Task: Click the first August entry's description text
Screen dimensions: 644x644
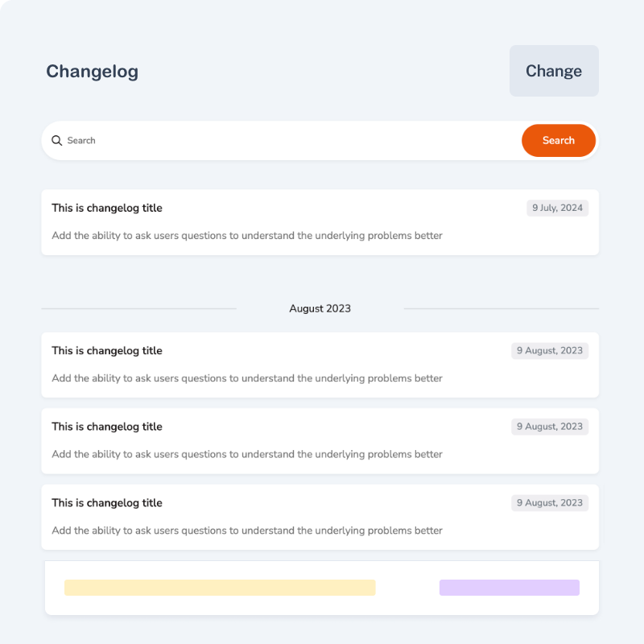Action: pyautogui.click(x=247, y=378)
